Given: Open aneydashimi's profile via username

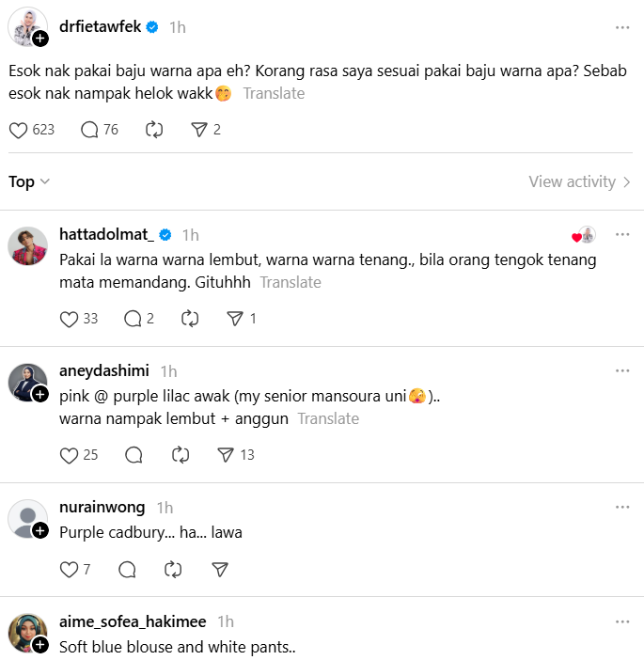Looking at the screenshot, I should [x=103, y=370].
